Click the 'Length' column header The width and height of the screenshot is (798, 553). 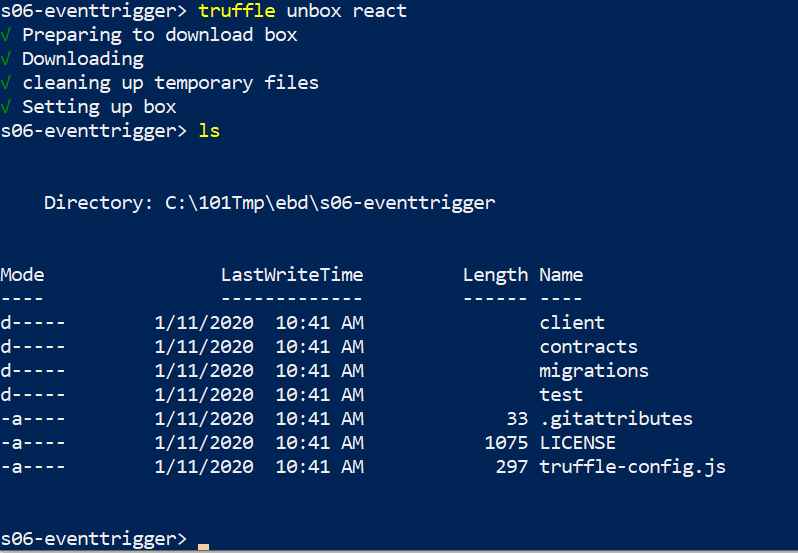point(495,275)
